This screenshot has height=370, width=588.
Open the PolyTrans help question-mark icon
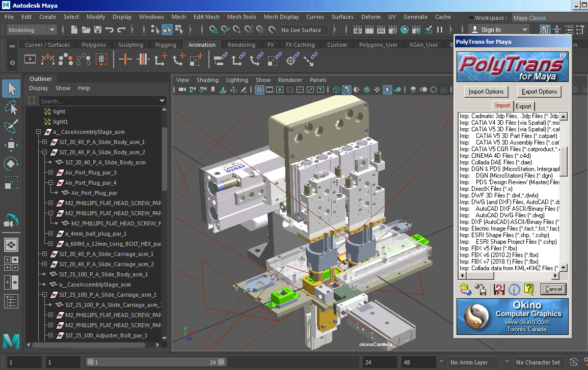point(529,290)
